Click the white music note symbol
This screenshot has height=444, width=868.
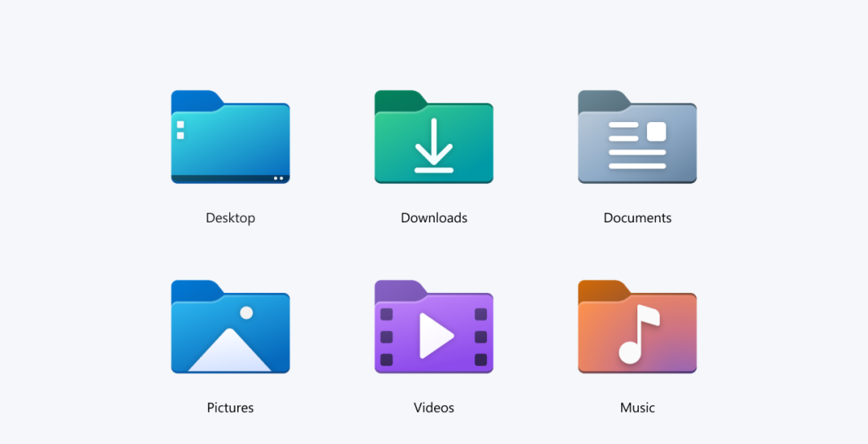637,335
